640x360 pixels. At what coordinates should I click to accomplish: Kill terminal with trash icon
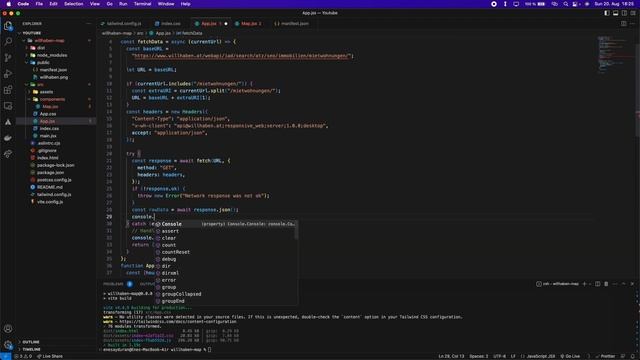[606, 284]
